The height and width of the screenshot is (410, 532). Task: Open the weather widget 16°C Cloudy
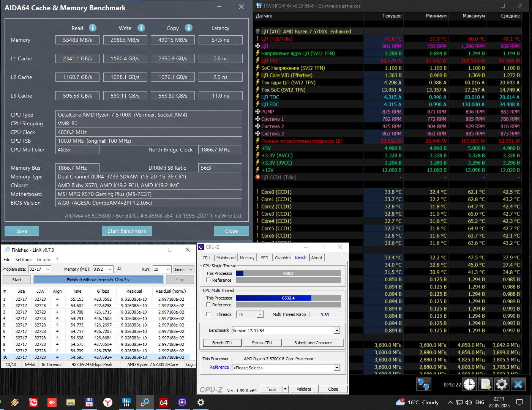tap(417, 402)
